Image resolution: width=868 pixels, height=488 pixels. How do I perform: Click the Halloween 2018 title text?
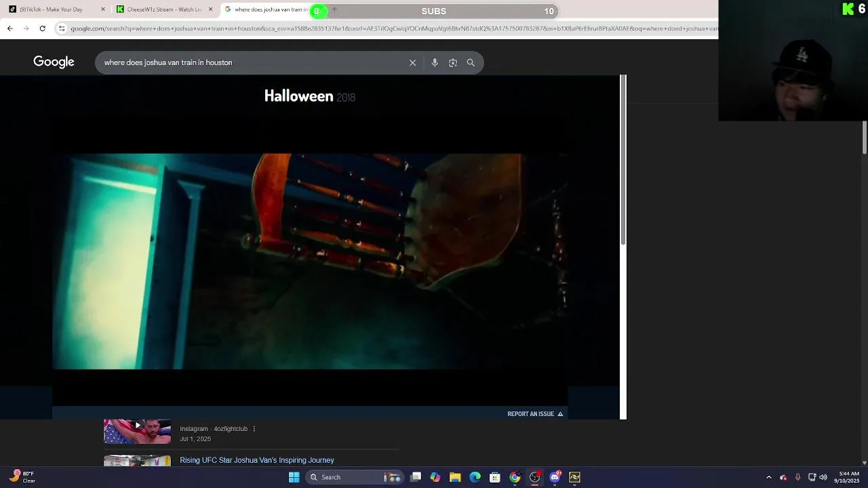coord(310,96)
